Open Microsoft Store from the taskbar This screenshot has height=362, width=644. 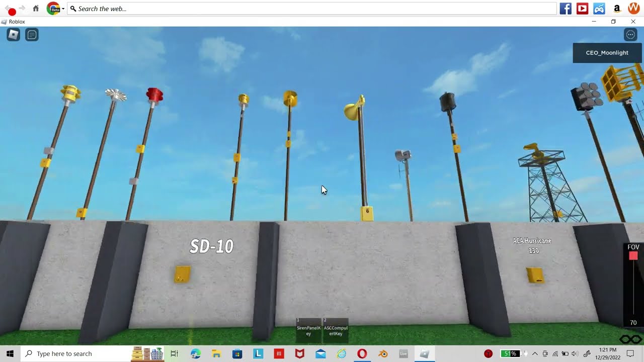pyautogui.click(x=237, y=353)
